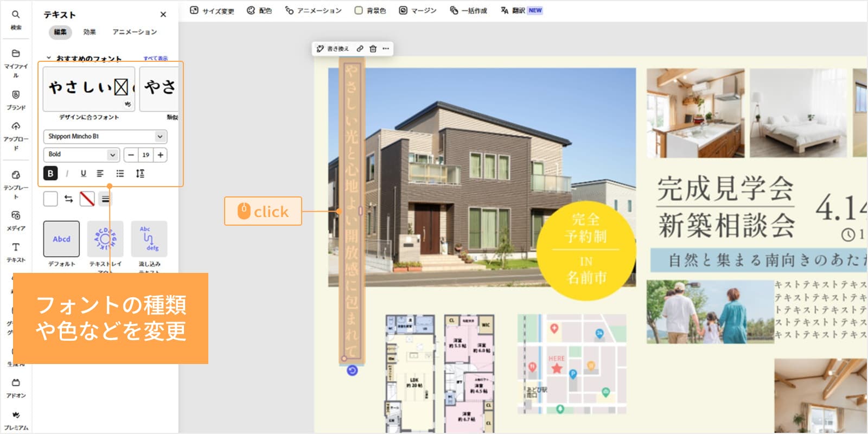Select the first floor plan image
The width and height of the screenshot is (868, 434).
[x=410, y=374]
